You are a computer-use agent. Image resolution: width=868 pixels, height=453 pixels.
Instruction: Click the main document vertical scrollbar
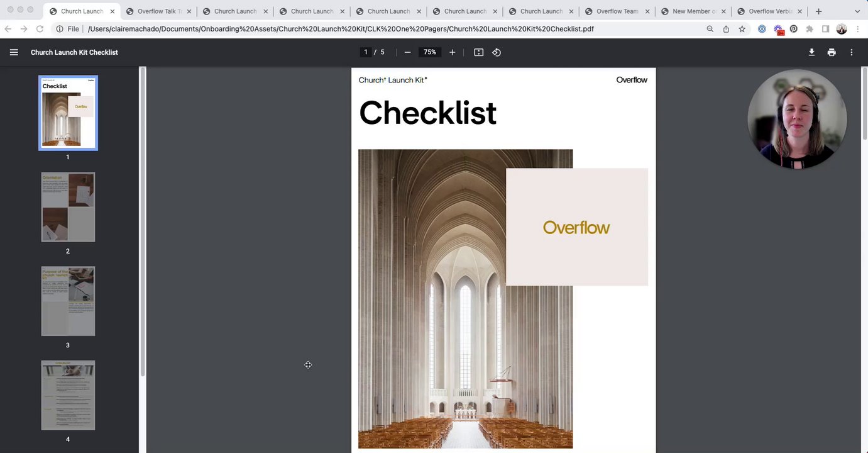point(864,104)
